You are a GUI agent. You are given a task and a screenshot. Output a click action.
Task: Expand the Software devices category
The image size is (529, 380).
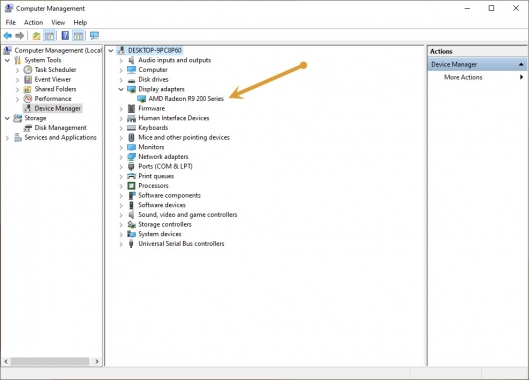[x=121, y=206]
